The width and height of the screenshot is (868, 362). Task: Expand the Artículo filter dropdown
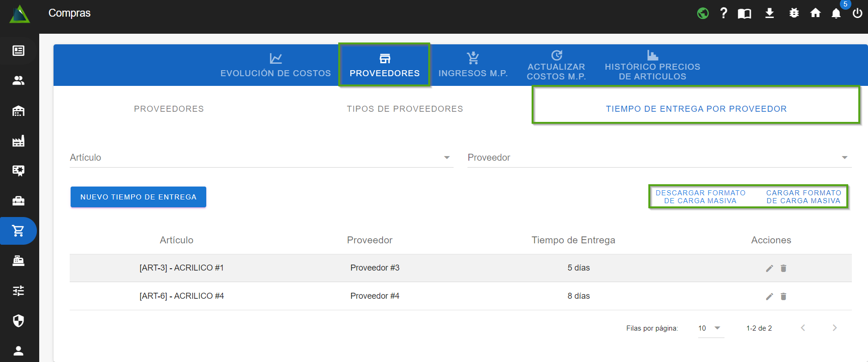point(446,157)
